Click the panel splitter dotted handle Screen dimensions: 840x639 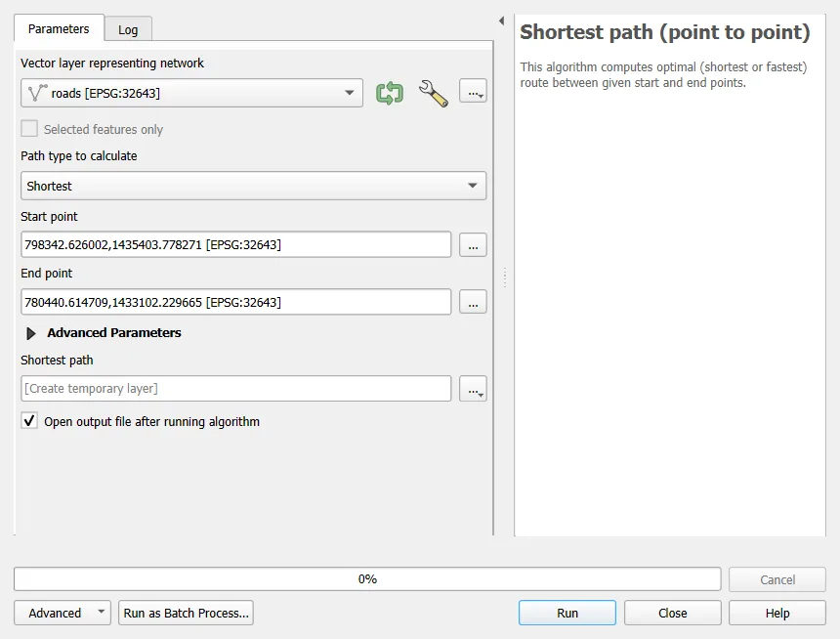[505, 277]
